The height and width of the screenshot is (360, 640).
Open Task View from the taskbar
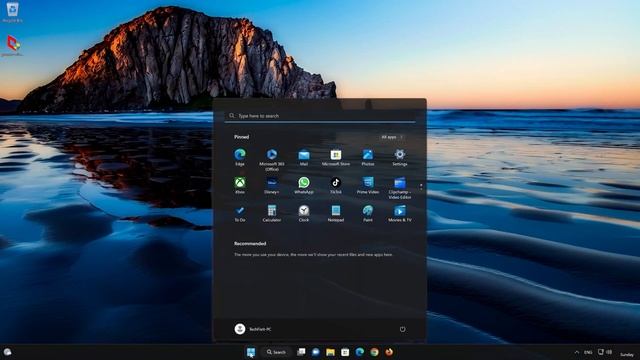301,352
